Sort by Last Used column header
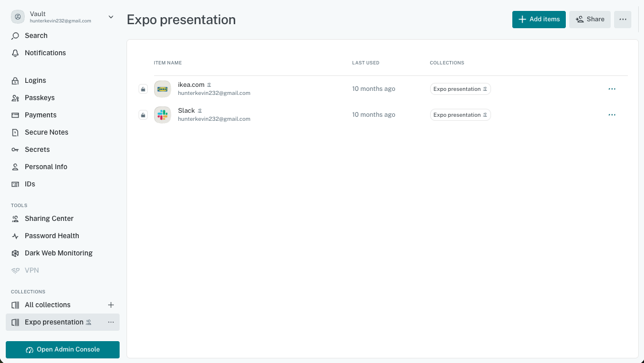The image size is (644, 363). [x=366, y=63]
